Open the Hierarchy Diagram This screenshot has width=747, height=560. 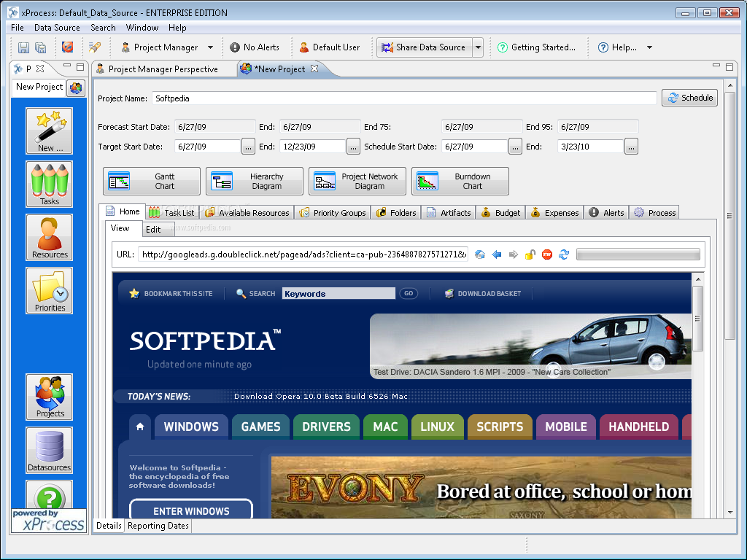click(255, 181)
